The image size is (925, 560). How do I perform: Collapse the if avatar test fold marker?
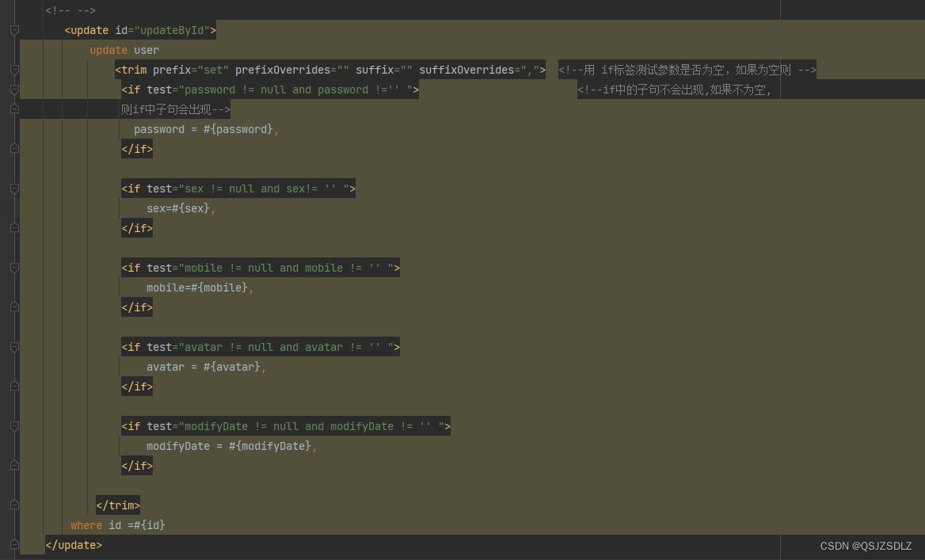point(15,347)
